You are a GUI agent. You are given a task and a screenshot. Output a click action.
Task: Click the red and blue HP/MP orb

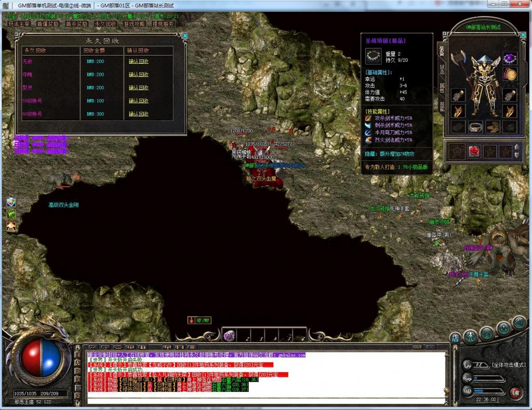tap(41, 358)
